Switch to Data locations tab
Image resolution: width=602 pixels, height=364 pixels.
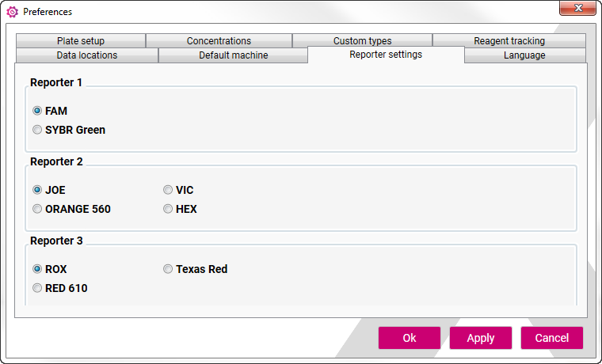(x=87, y=55)
